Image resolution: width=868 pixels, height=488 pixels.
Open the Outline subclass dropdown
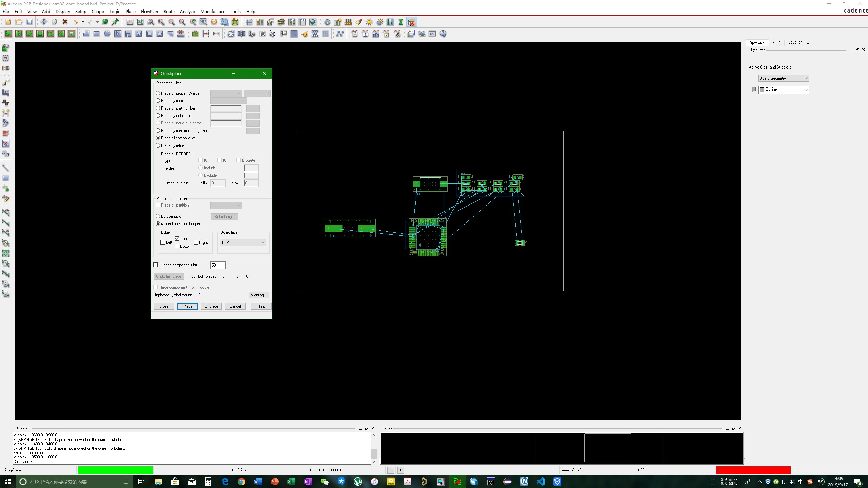[x=784, y=90]
